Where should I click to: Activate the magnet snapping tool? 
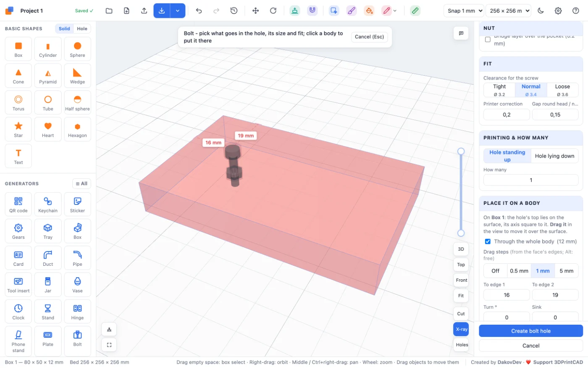pos(312,11)
